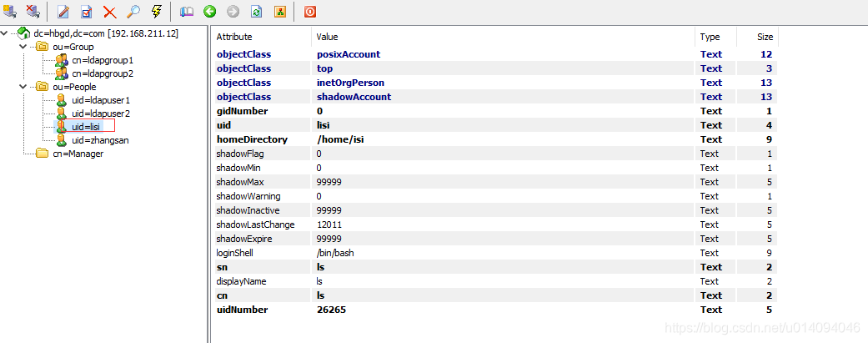
Task: Select the shadowAccount value
Action: click(x=354, y=97)
